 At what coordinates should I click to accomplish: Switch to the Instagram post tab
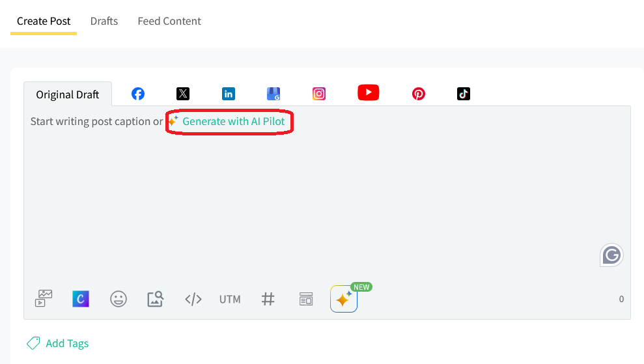point(319,94)
